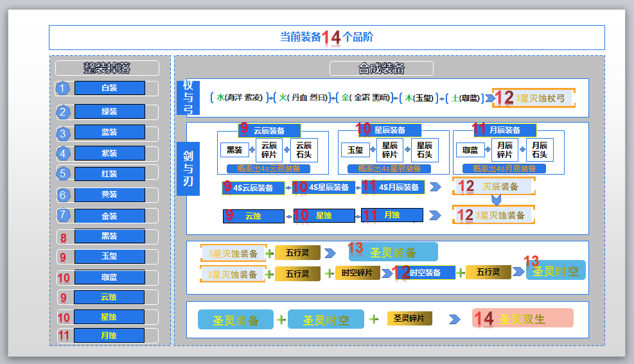Click the 杖与弓 side label

coord(188,98)
